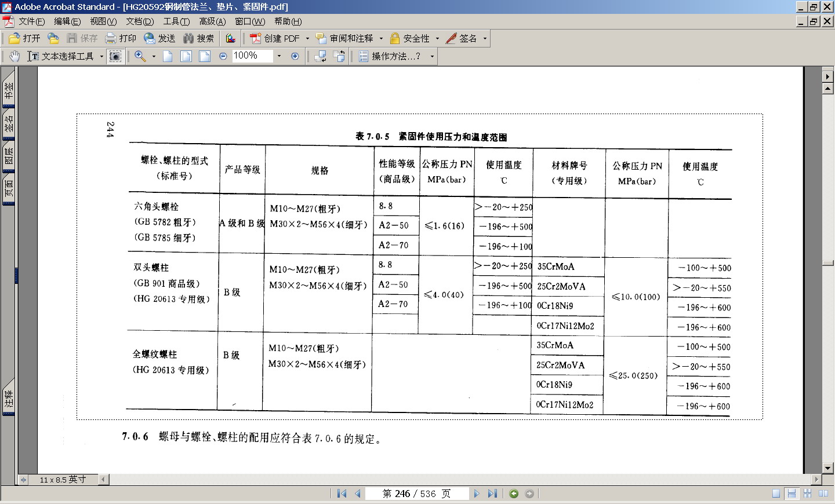Screen dimensions: 835x504
Task: Go to the next page
Action: point(477,494)
